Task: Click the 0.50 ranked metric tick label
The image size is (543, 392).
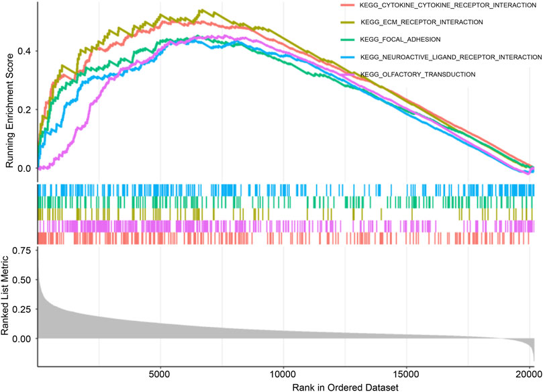Action: coord(21,280)
